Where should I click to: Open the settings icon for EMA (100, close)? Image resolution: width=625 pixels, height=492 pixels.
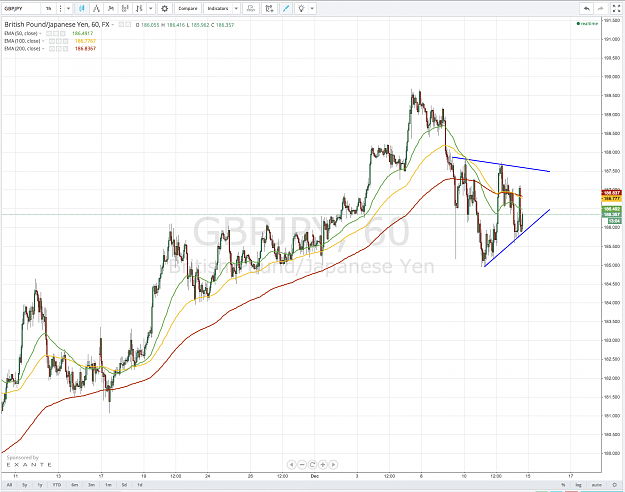tap(59, 41)
